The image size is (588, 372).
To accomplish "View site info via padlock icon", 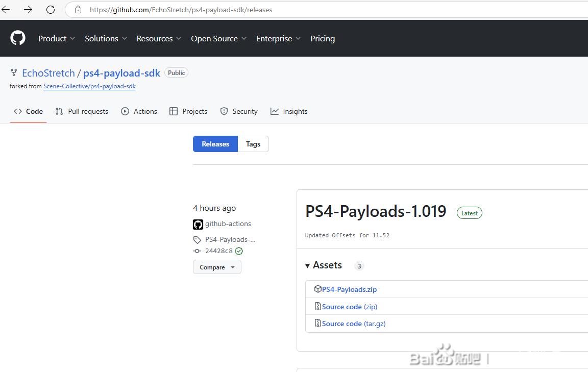I will [78, 10].
